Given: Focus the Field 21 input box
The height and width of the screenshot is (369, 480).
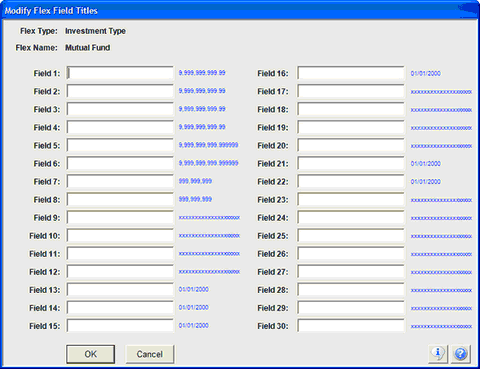Looking at the screenshot, I should click(351, 163).
